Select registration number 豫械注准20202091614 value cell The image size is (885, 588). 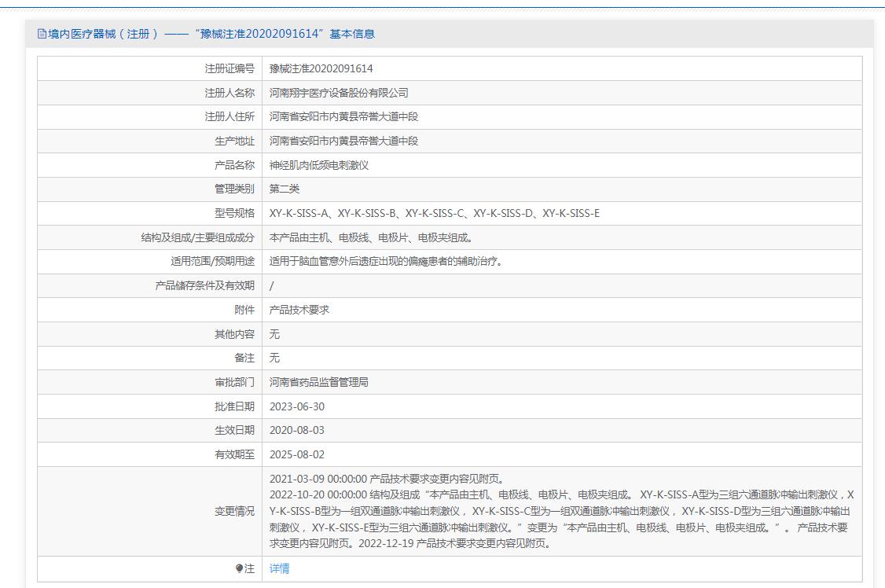pos(321,68)
